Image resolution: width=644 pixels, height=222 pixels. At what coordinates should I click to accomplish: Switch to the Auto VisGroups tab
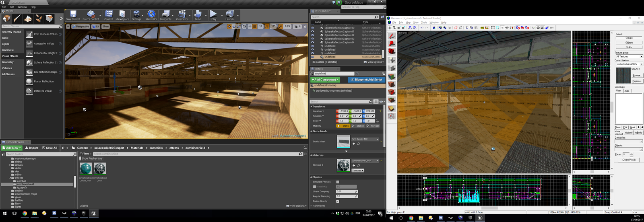click(x=627, y=91)
